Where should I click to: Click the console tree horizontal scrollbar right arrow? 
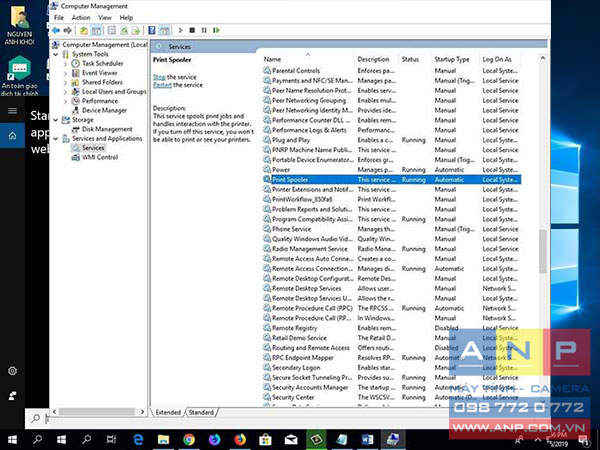142,412
